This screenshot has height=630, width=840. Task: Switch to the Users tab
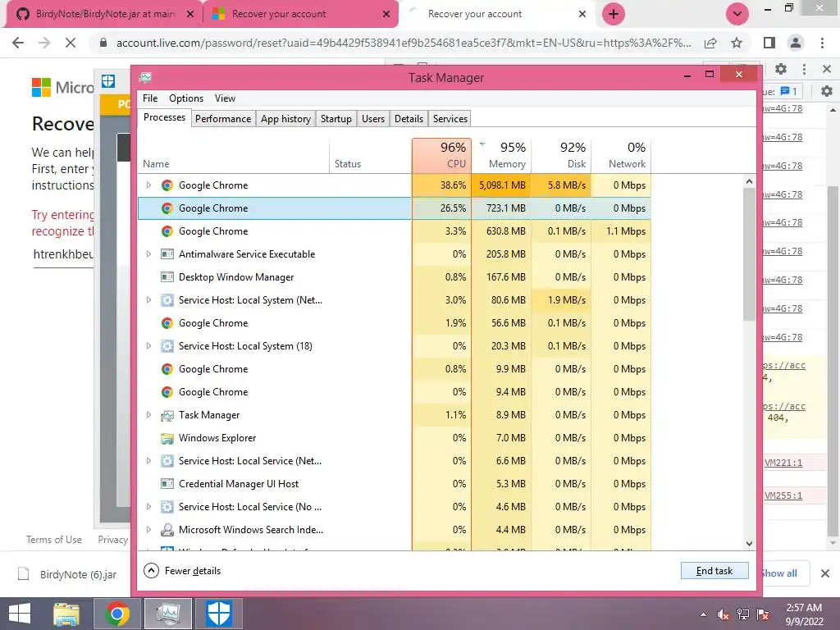click(373, 119)
